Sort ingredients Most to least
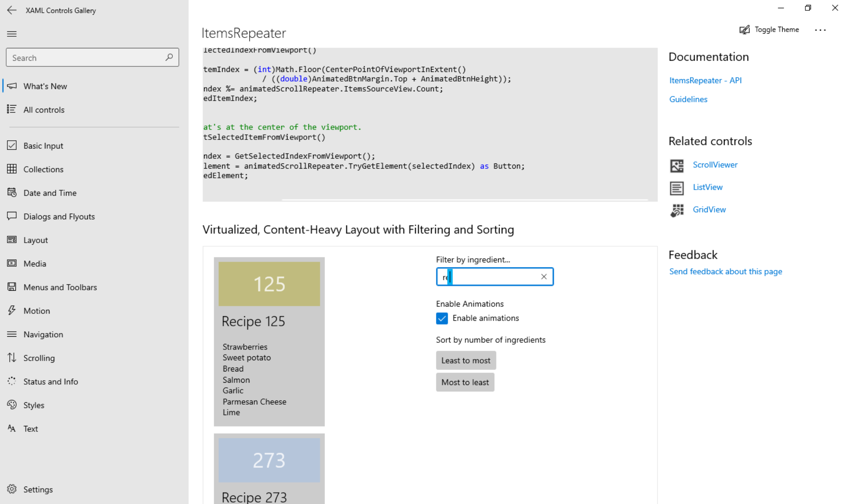 [465, 382]
